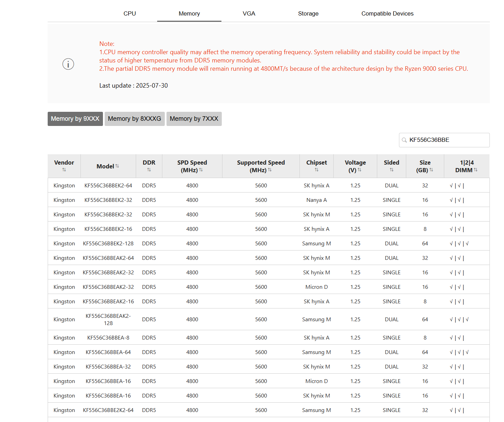
Task: Click Chipset column sort arrows
Action: [316, 170]
